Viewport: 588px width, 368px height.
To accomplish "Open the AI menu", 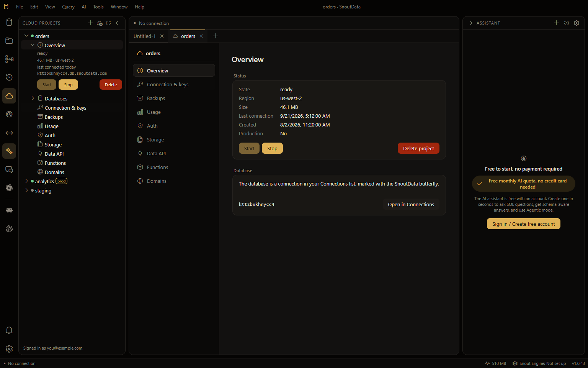I will (84, 7).
